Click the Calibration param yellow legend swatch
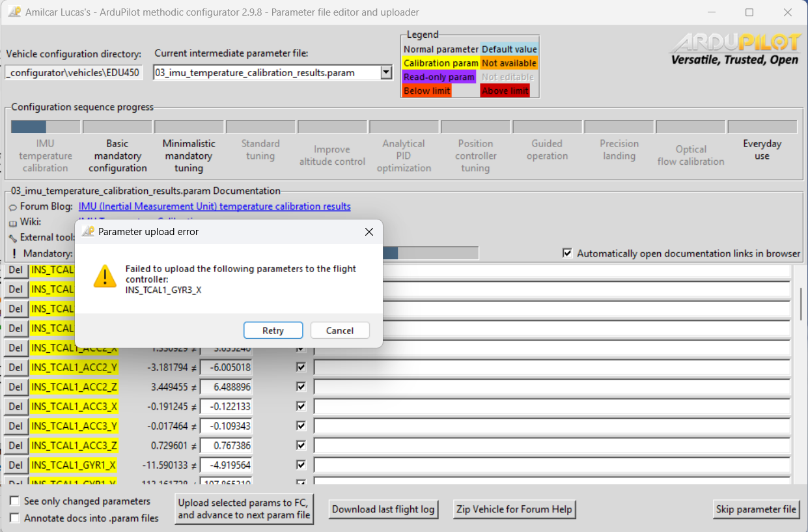 [441, 63]
